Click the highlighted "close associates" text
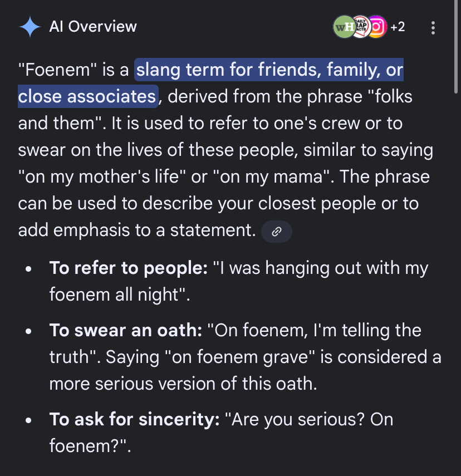Viewport: 461px width, 476px height. (x=87, y=96)
